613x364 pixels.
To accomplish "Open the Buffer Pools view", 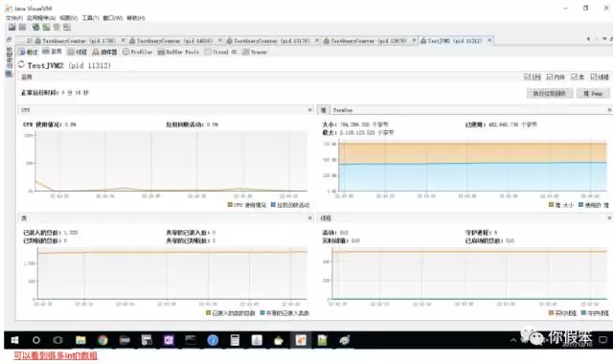I will [178, 52].
